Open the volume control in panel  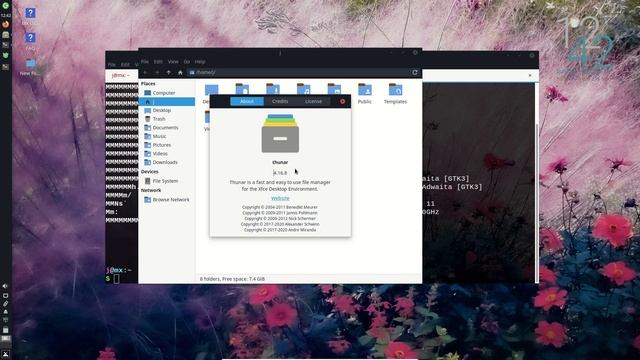5,286
